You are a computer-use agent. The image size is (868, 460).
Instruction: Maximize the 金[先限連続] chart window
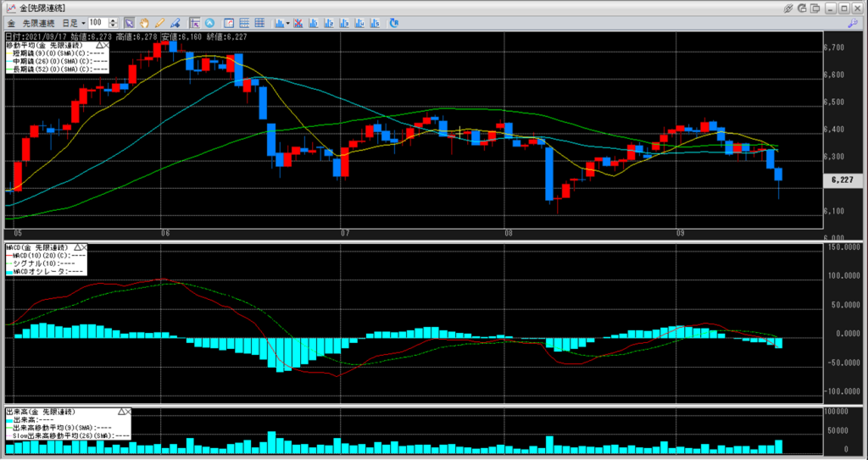click(844, 8)
